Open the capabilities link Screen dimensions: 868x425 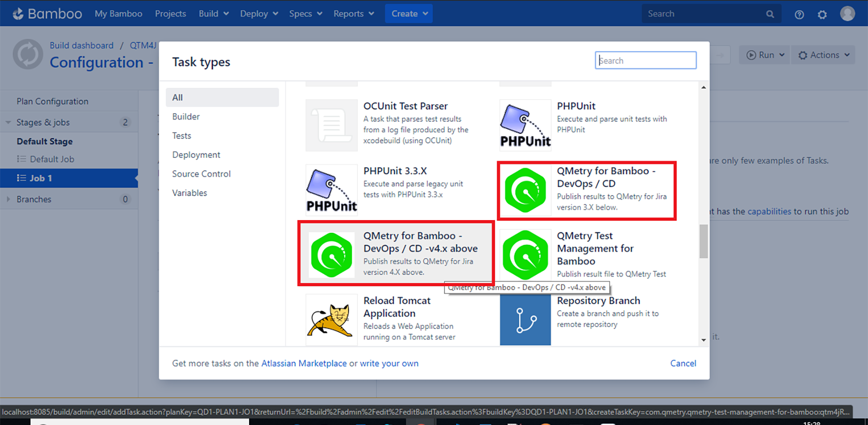(769, 212)
